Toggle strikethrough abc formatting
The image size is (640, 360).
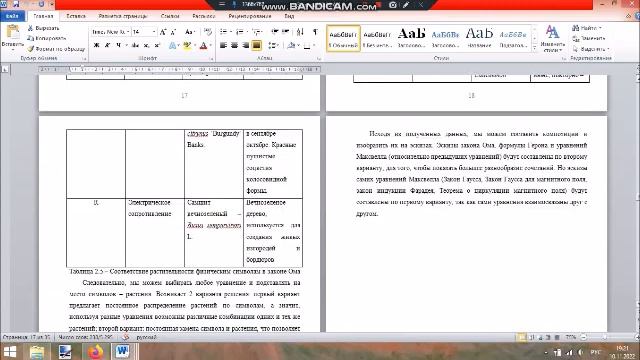136,45
